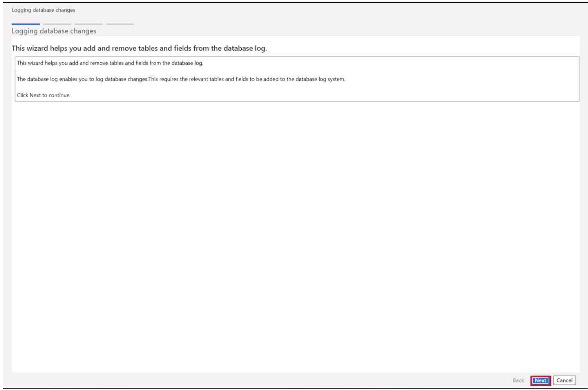
Task: Click the Cancel button at bottom right
Action: [x=564, y=380]
